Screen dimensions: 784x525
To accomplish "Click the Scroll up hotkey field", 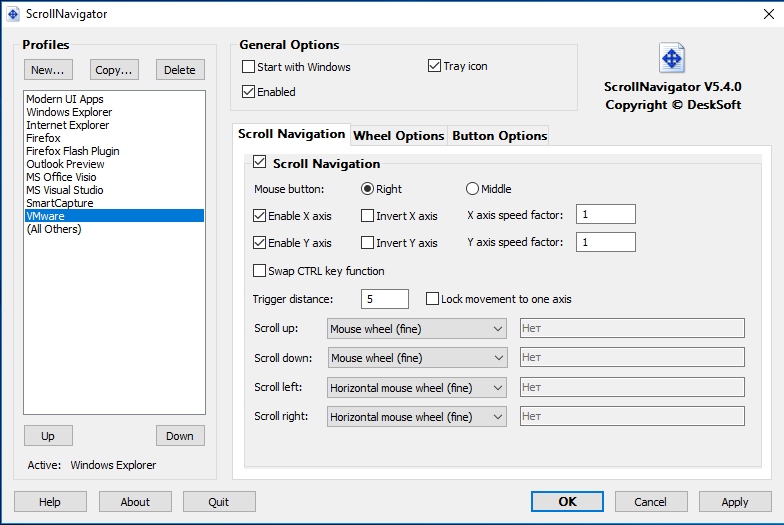I will coord(632,328).
